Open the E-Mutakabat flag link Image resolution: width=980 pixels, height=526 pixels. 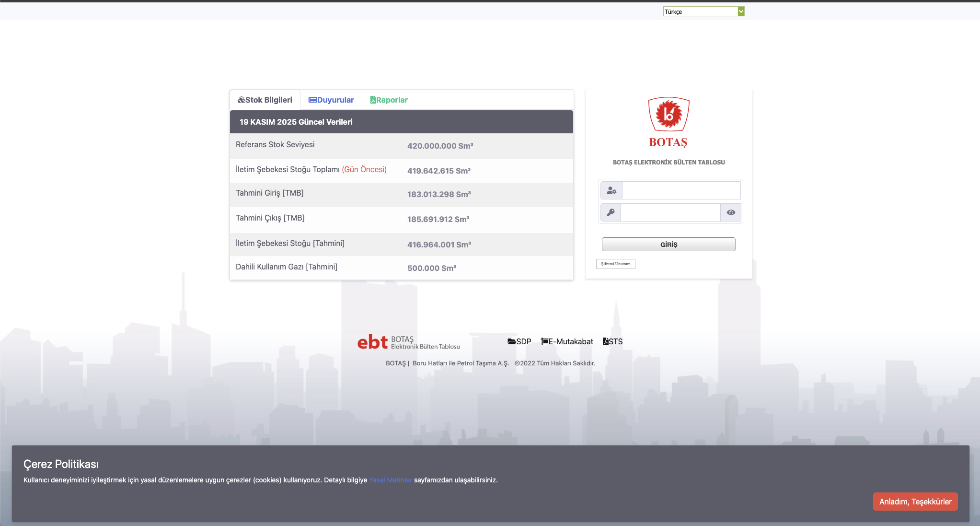click(567, 341)
